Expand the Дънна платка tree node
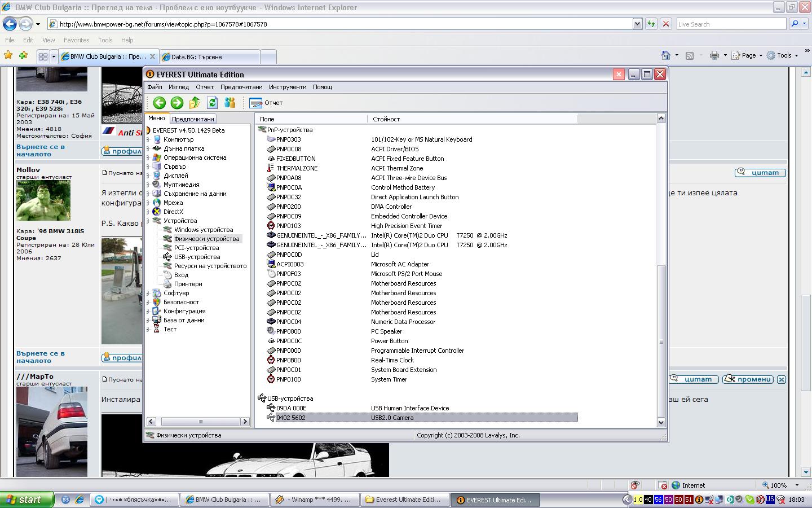Screen dimensions: 812x508 click(148, 148)
